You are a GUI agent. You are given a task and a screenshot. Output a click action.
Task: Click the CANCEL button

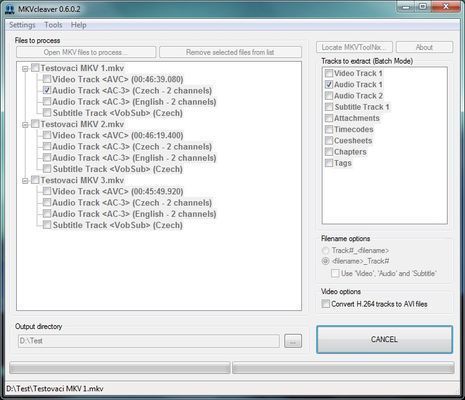point(384,339)
